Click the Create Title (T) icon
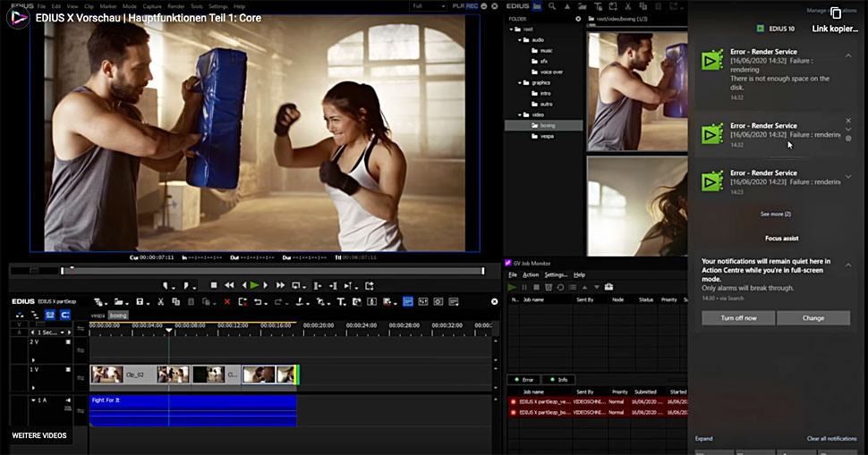Image resolution: width=868 pixels, height=455 pixels. [341, 302]
